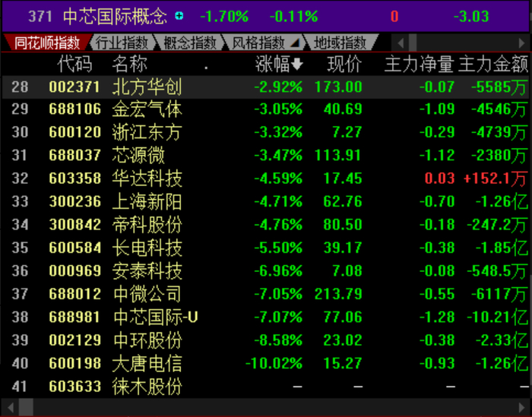Select the 风格指数 tab
Image resolution: width=532 pixels, height=417 pixels.
click(258, 43)
